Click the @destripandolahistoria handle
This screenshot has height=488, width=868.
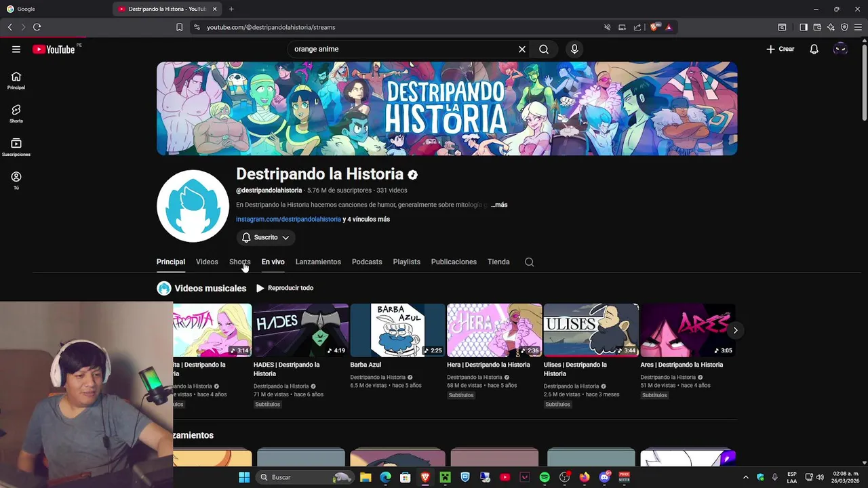[269, 190]
